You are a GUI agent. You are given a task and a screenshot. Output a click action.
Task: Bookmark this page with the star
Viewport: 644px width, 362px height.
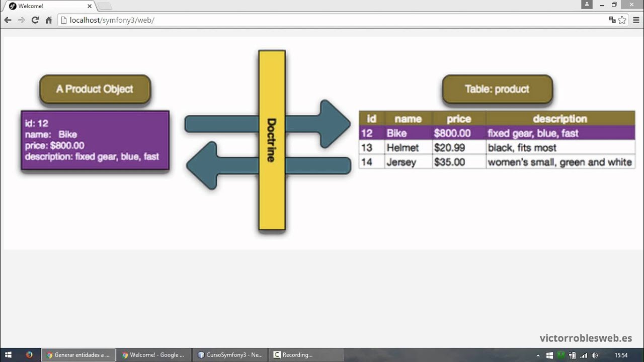(x=622, y=20)
